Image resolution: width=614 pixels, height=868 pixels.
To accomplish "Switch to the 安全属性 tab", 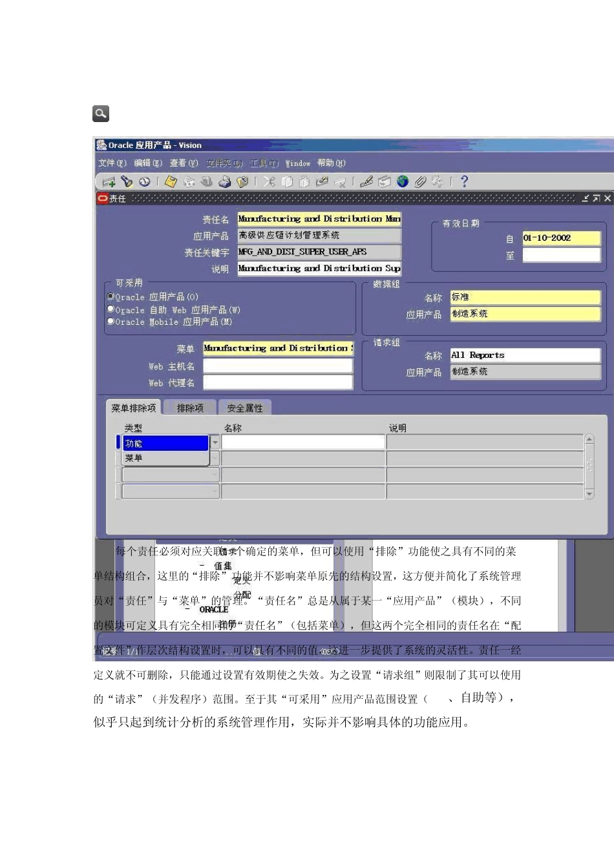I will coord(245,408).
